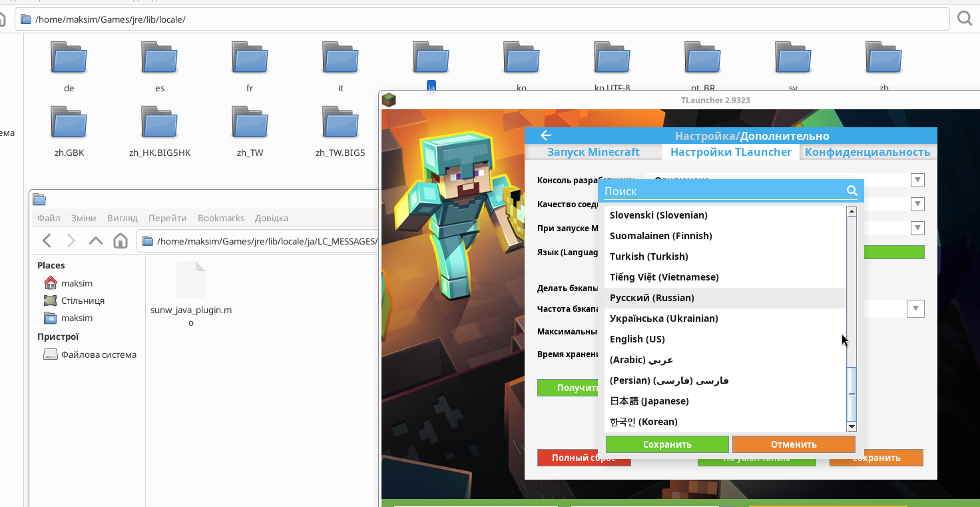Select Українська (Ukrainian) language
The width and height of the screenshot is (980, 507).
pyautogui.click(x=725, y=318)
